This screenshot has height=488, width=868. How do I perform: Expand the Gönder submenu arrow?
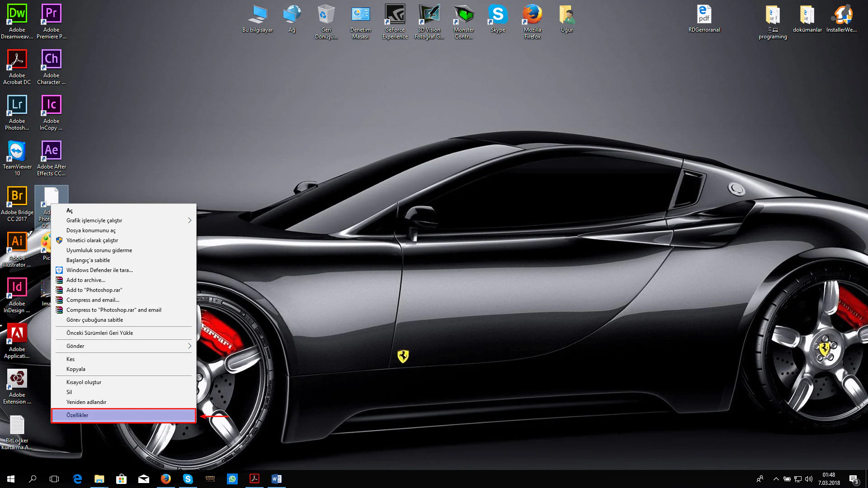[189, 346]
